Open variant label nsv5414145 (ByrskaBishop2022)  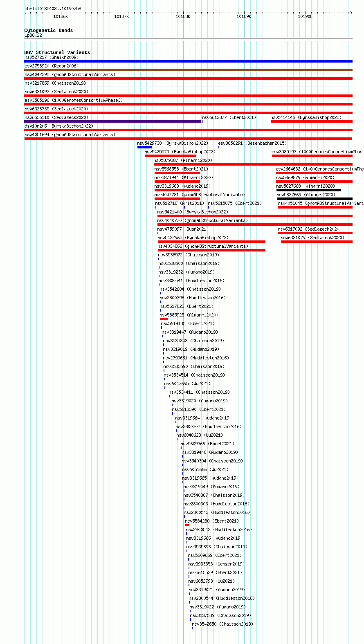point(306,117)
